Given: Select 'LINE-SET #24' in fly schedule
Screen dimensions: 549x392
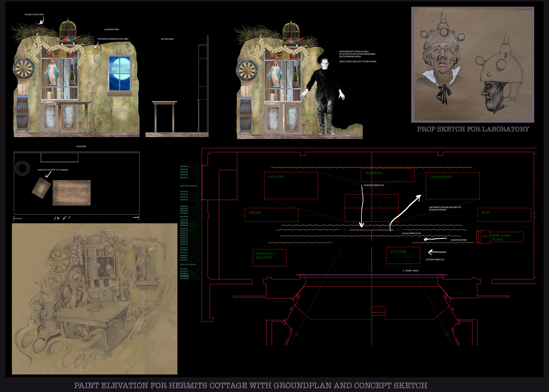Looking at the screenshot, I should tap(184, 217).
